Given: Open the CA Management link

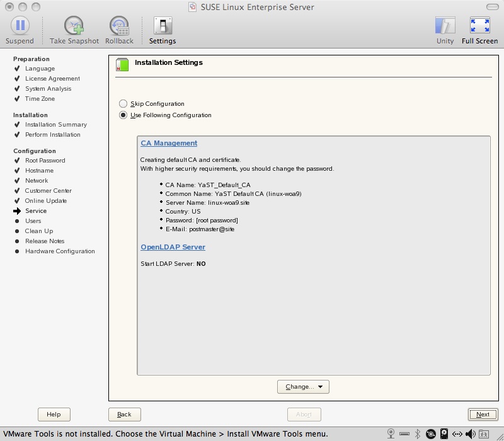Looking at the screenshot, I should point(169,143).
